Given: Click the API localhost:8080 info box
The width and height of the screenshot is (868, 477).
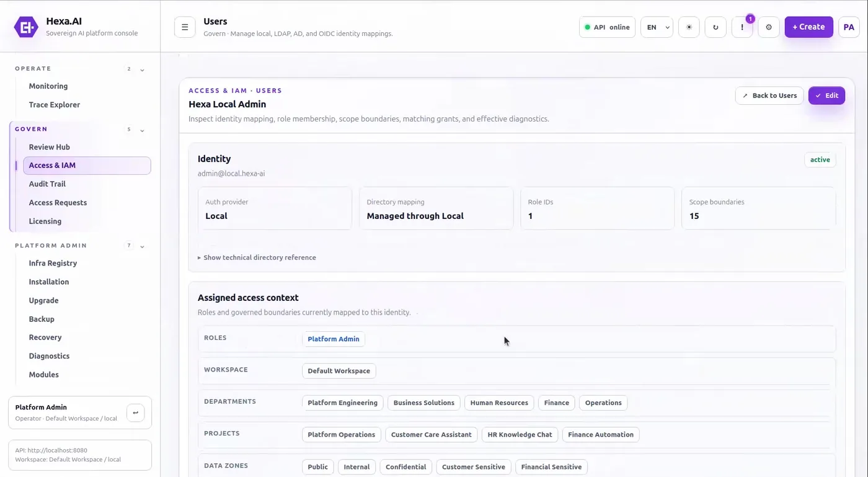Looking at the screenshot, I should tap(80, 455).
